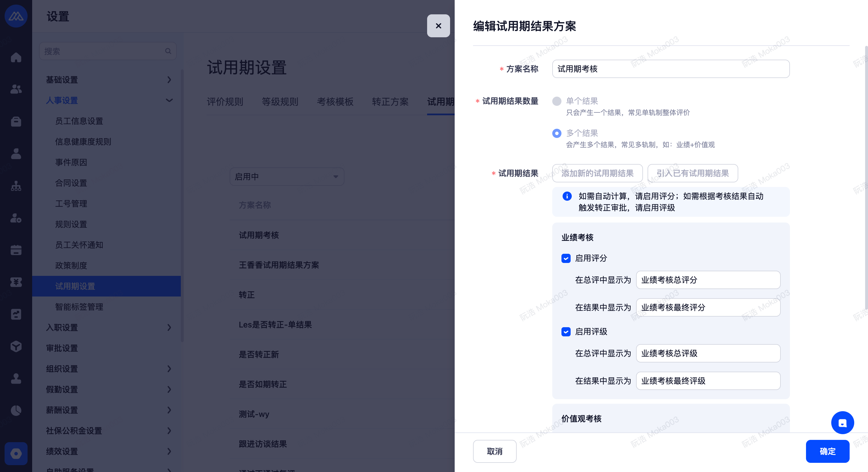
Task: Click the Moka logo icon
Action: [16, 16]
